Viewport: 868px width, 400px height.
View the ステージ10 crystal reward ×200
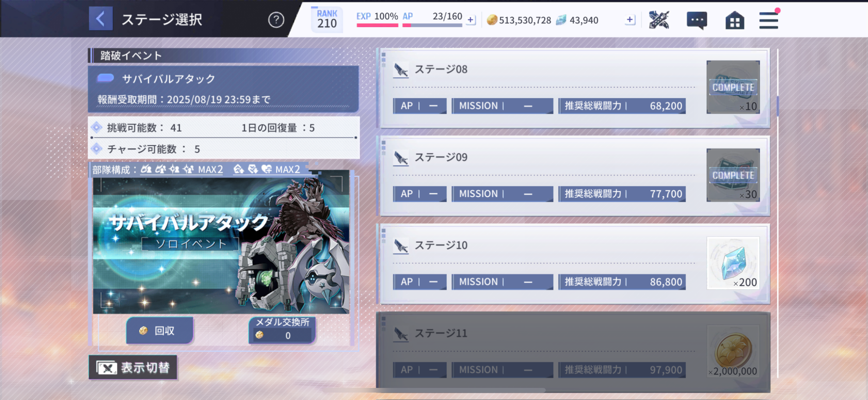pyautogui.click(x=733, y=263)
